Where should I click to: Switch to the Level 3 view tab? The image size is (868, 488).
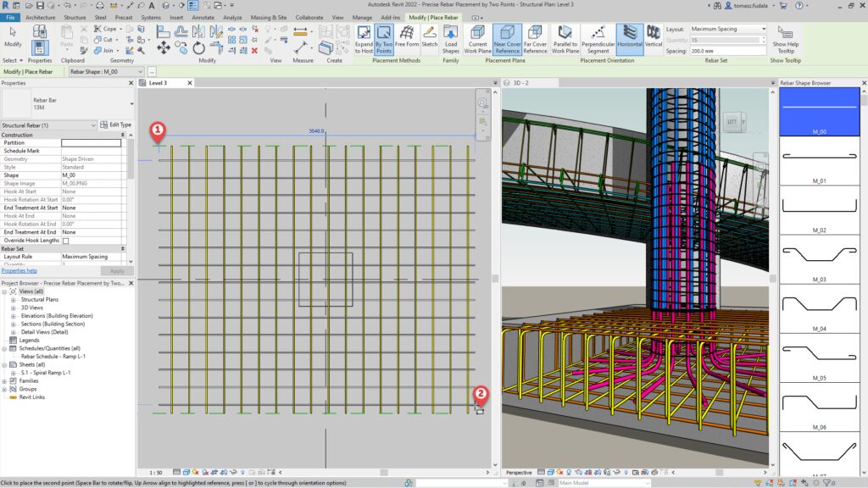(158, 83)
